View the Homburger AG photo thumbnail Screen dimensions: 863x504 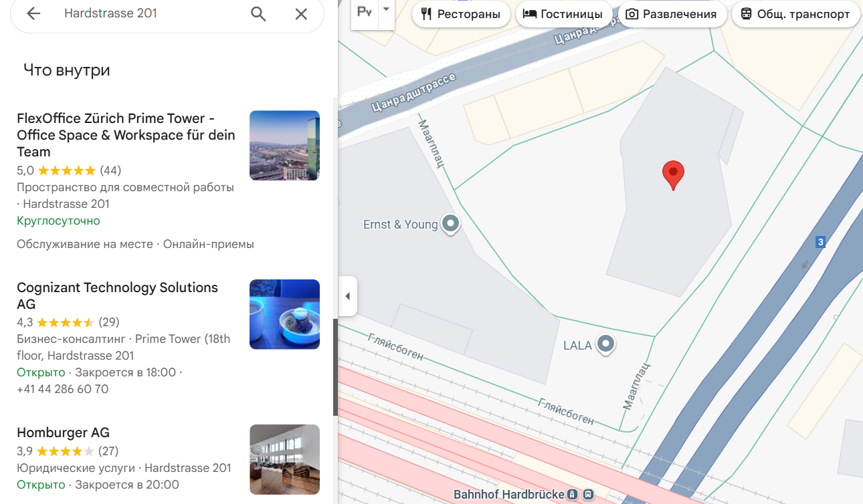pos(284,459)
